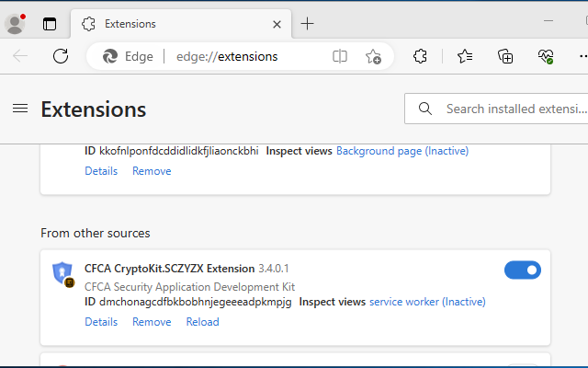Click the Search installed extensions field
Screen dimensions: 588x368
tap(510, 109)
